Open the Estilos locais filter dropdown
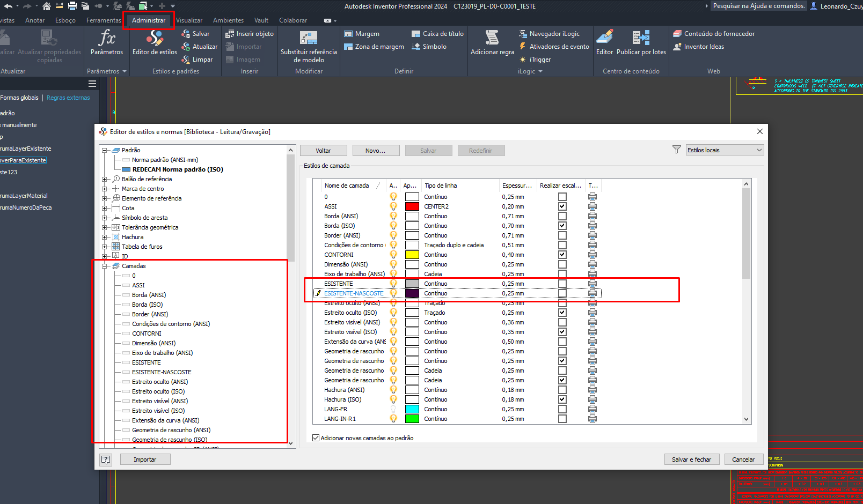Screen dimensions: 863x504 (725, 150)
